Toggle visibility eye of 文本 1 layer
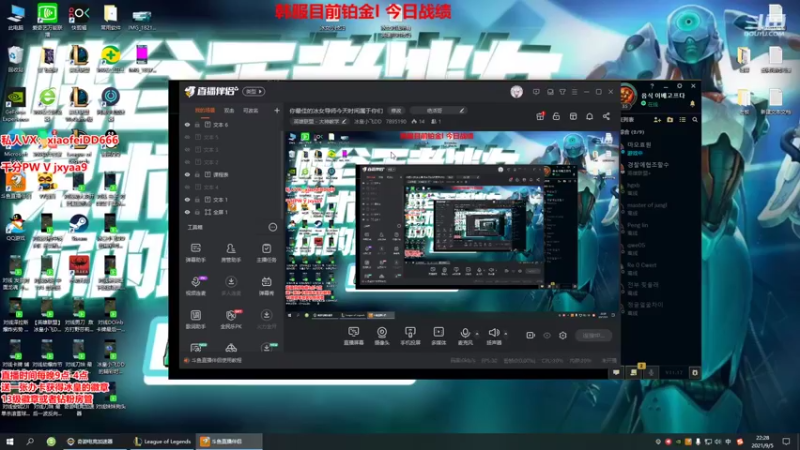The width and height of the screenshot is (800, 450). (x=187, y=199)
